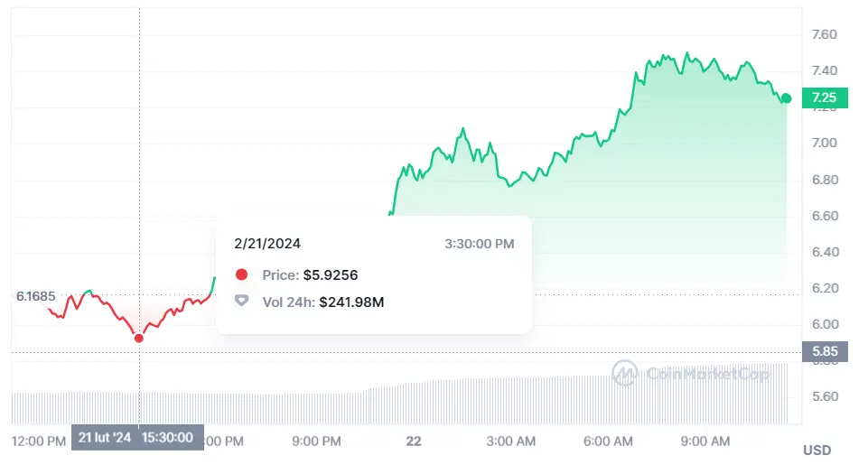Click the gray 5.85 price tag
Screen dimensions: 868x474
tap(824, 351)
